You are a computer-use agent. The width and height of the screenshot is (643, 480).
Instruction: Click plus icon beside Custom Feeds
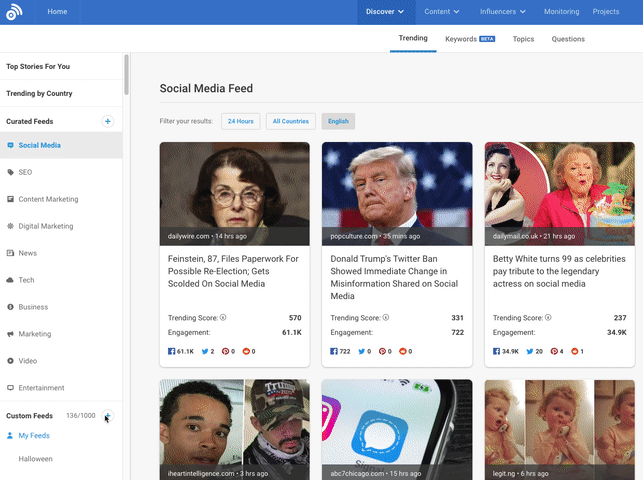coord(109,415)
